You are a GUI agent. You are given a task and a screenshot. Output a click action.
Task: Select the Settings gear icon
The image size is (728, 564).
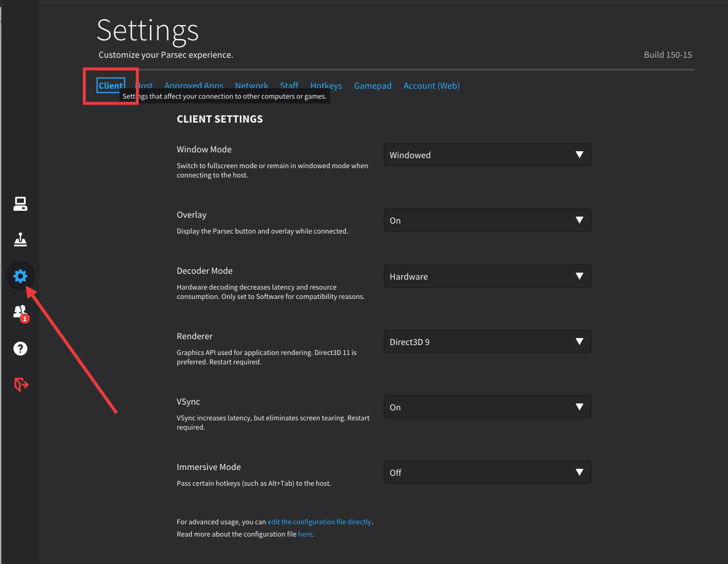20,276
